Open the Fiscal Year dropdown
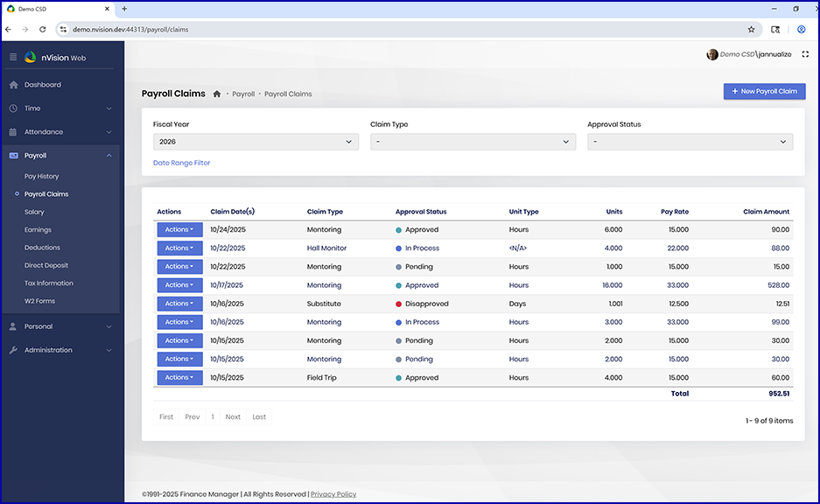 [256, 142]
